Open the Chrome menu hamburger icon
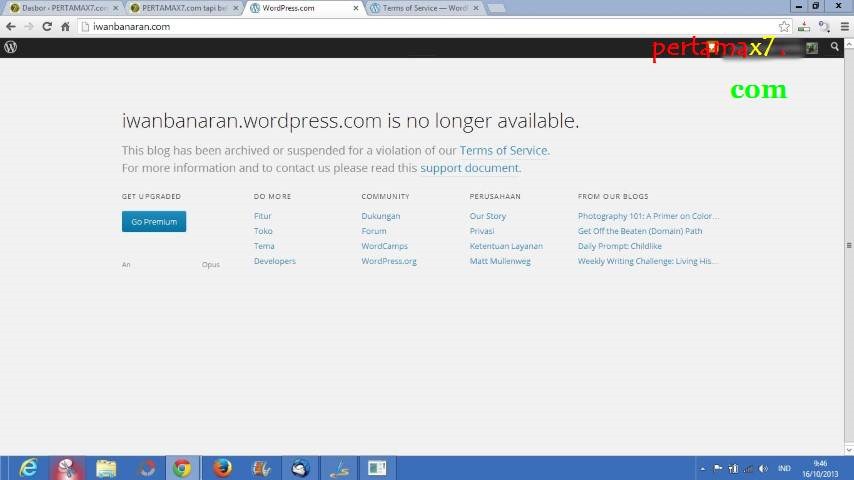Image resolution: width=854 pixels, height=480 pixels. coord(844,27)
